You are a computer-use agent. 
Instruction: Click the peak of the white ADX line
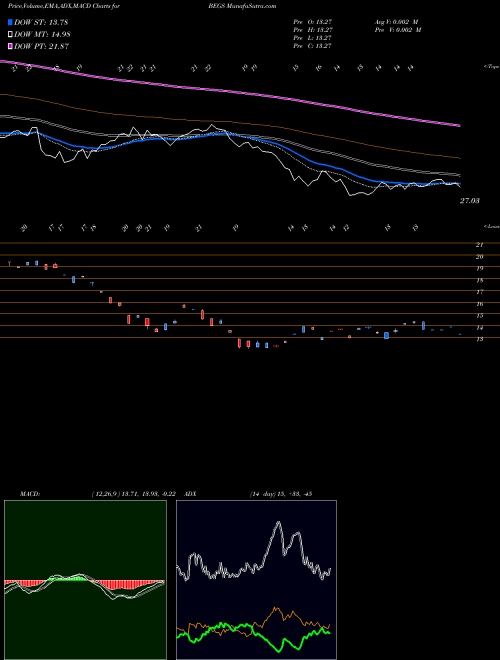(278, 523)
